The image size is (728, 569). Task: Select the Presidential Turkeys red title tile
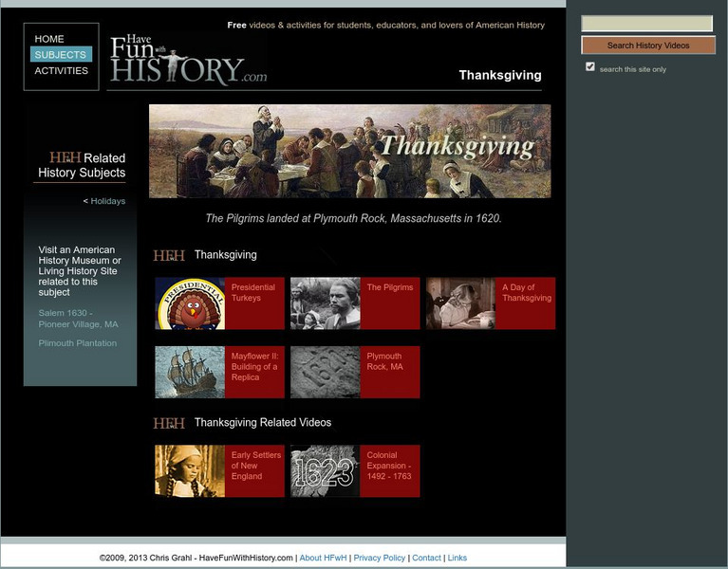pyautogui.click(x=254, y=303)
